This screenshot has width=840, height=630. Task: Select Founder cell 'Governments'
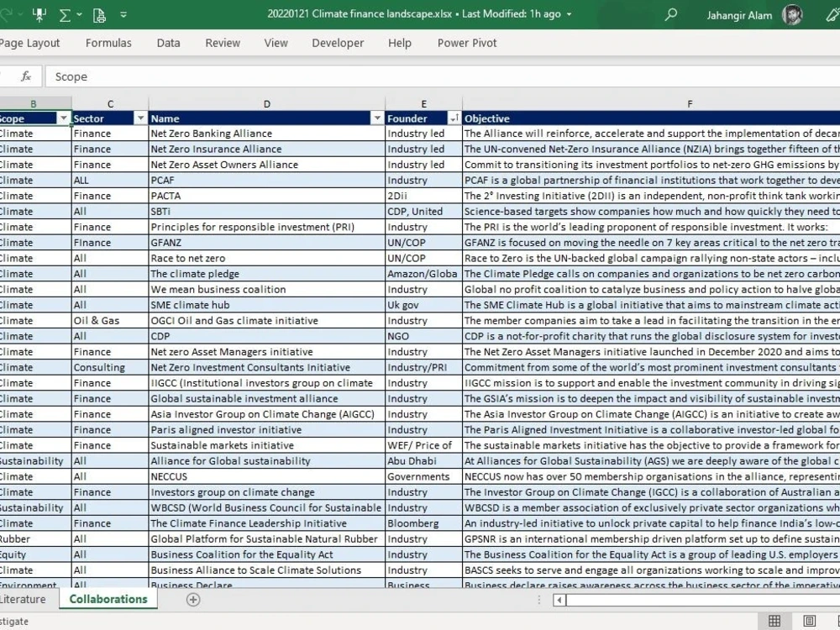tap(423, 476)
